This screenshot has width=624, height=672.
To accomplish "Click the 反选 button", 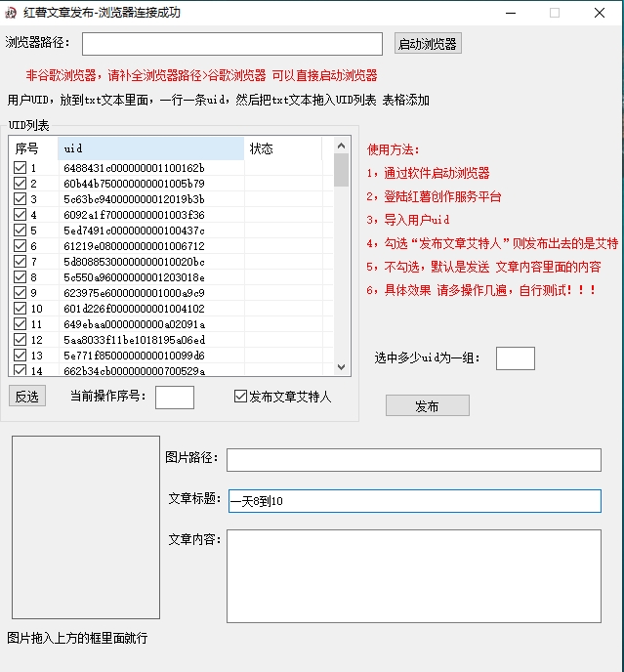I will (x=27, y=396).
